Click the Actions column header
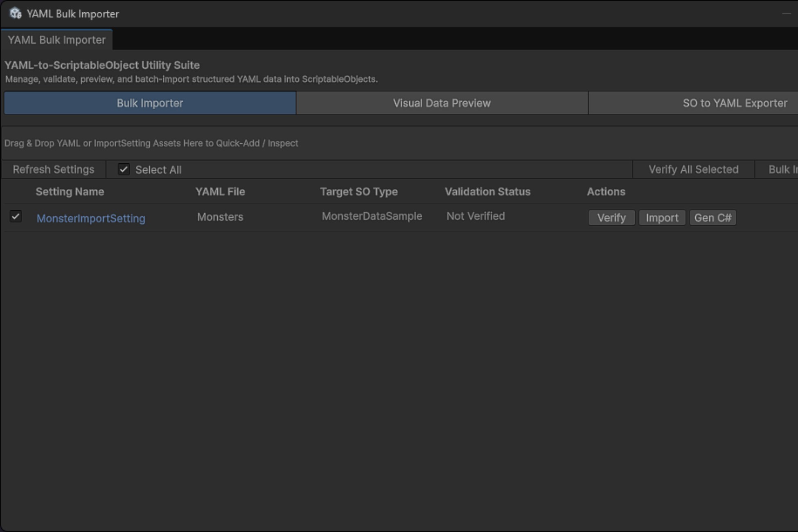Image resolution: width=798 pixels, height=532 pixels. point(606,192)
